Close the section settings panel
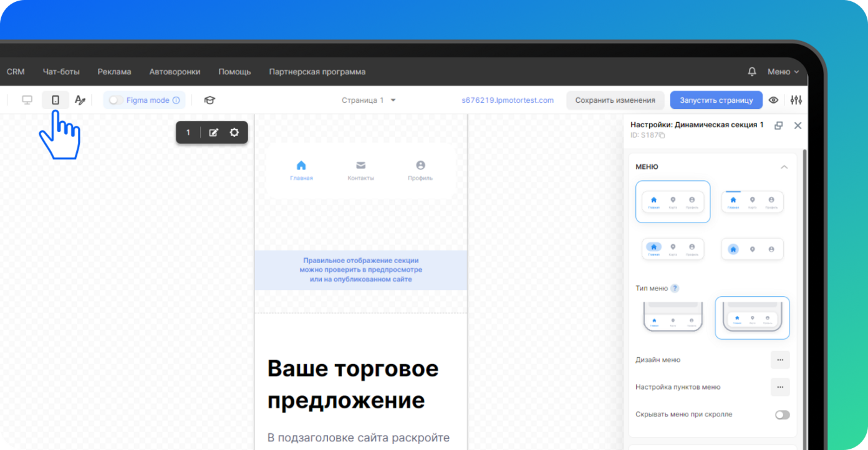Screen dimensions: 868x450 798,125
